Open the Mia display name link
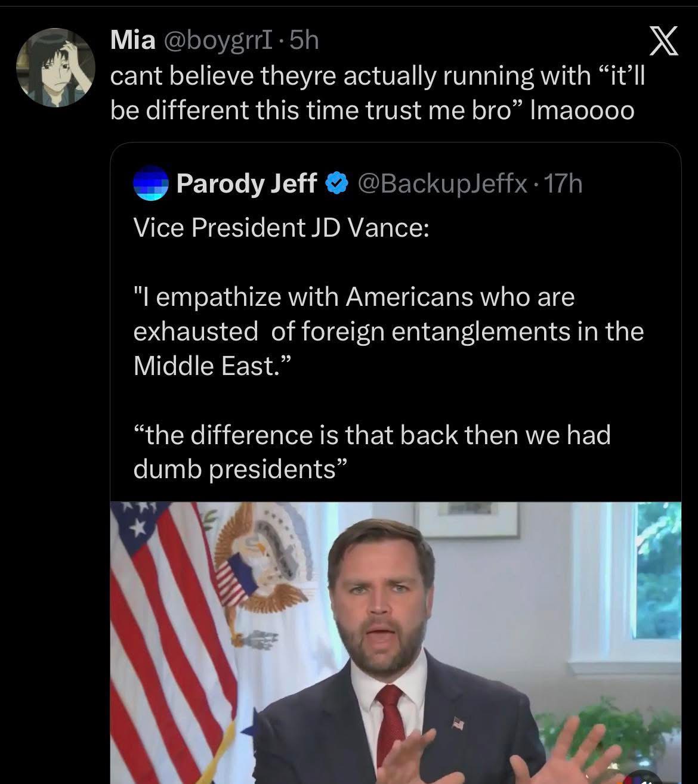This screenshot has width=698, height=784. point(132,41)
